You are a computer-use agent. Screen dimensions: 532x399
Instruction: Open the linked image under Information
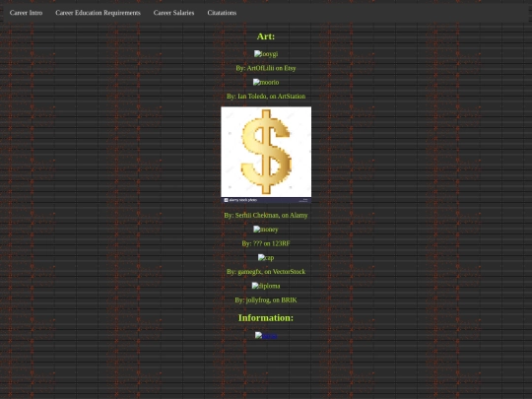point(266,336)
